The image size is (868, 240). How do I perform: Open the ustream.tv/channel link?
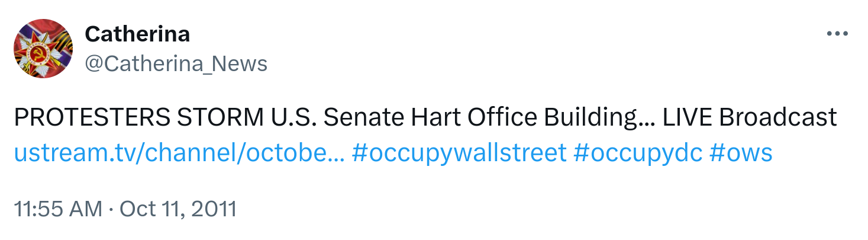pos(179,153)
